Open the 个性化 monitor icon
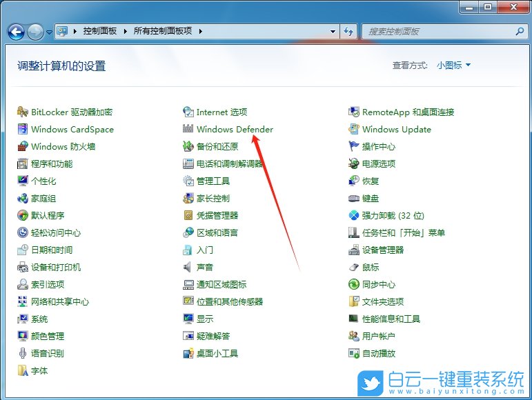This screenshot has width=532, height=400. tap(22, 181)
